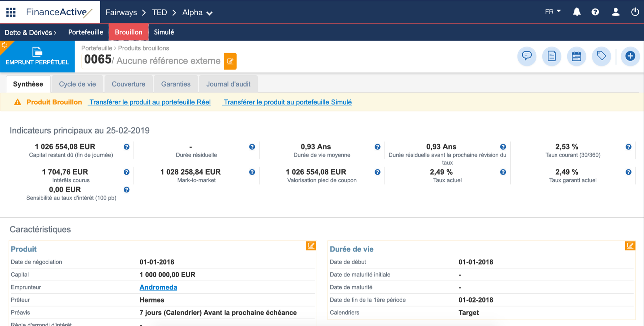Image resolution: width=644 pixels, height=326 pixels.
Task: Open the Dette & Dérivés submenu arrow
Action: pyautogui.click(x=55, y=32)
